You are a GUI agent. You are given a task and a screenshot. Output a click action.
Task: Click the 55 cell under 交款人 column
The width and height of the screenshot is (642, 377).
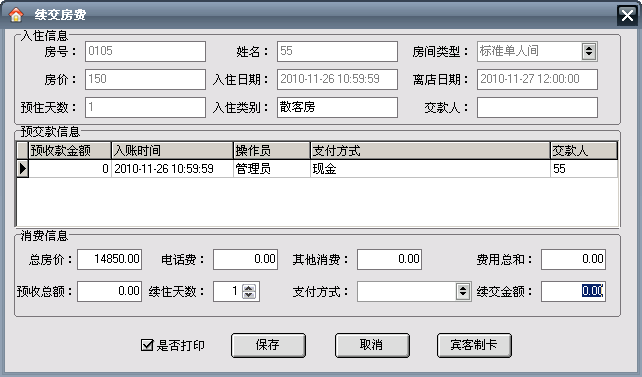[584, 169]
